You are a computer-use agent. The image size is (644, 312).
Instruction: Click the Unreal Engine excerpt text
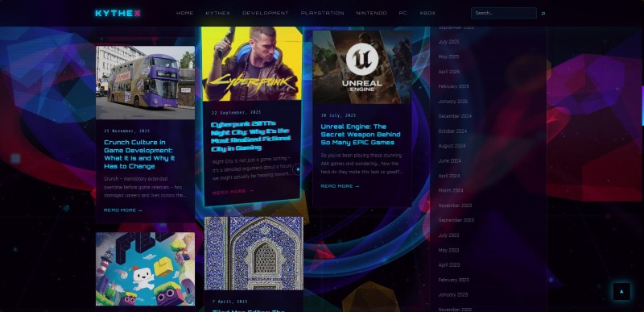click(361, 164)
